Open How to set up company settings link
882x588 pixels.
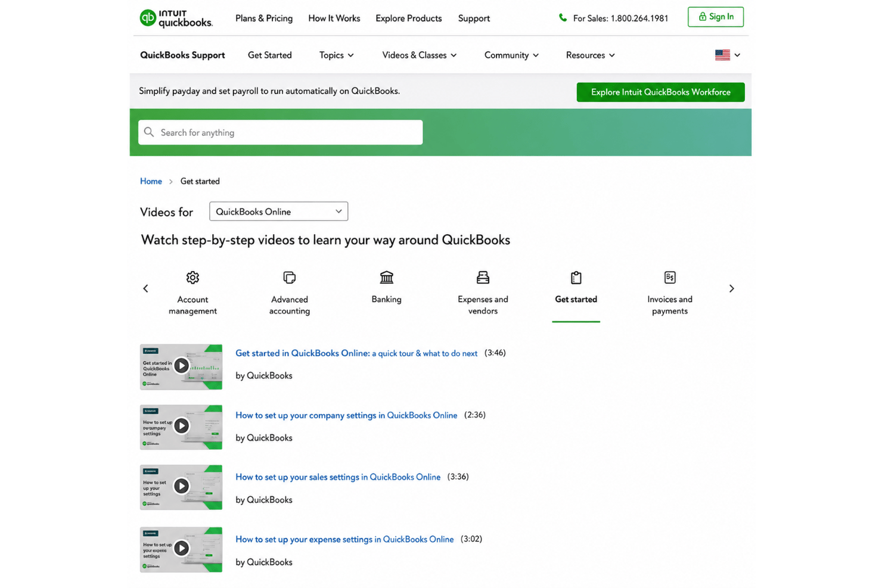tap(346, 415)
